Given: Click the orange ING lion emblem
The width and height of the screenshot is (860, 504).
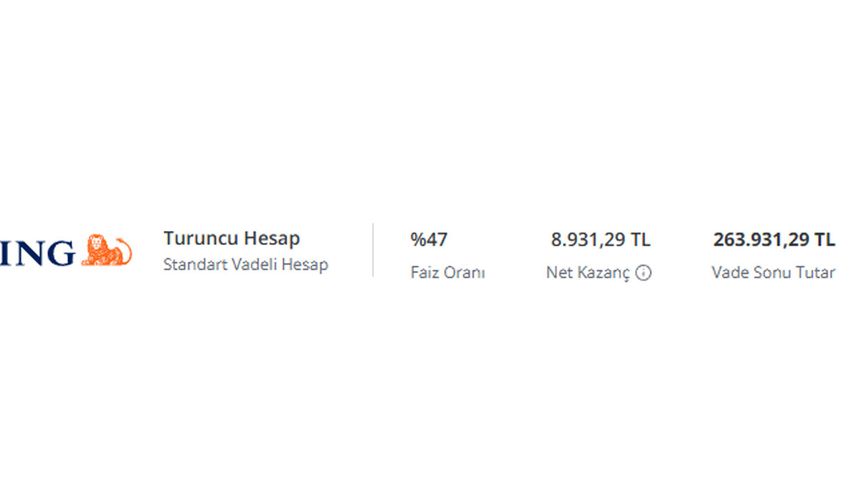Looking at the screenshot, I should pyautogui.click(x=106, y=251).
